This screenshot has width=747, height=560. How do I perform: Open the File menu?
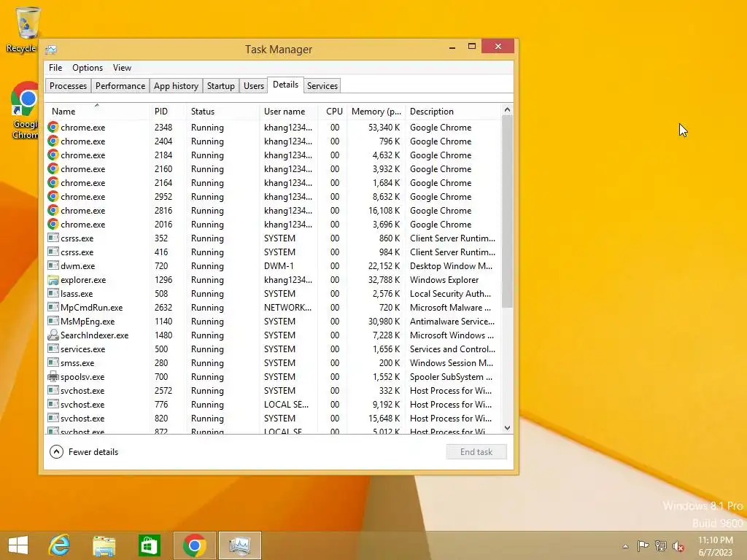click(55, 68)
